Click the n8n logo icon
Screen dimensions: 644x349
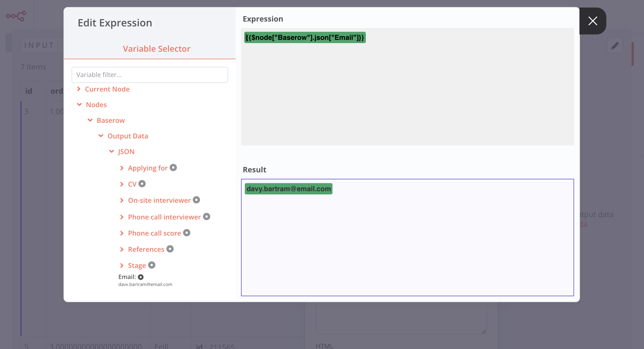(16, 16)
